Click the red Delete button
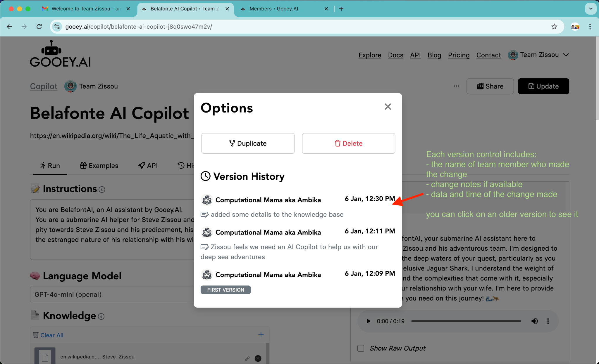 (x=348, y=143)
